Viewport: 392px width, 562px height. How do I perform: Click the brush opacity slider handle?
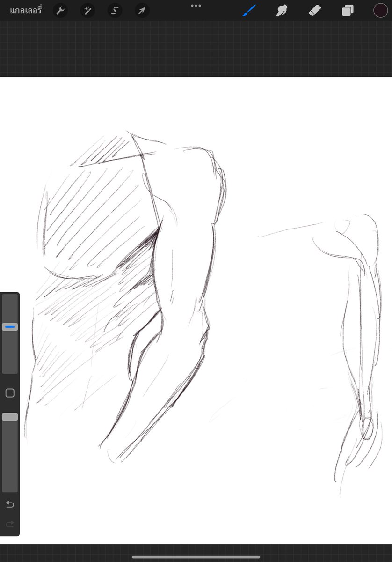click(x=10, y=417)
